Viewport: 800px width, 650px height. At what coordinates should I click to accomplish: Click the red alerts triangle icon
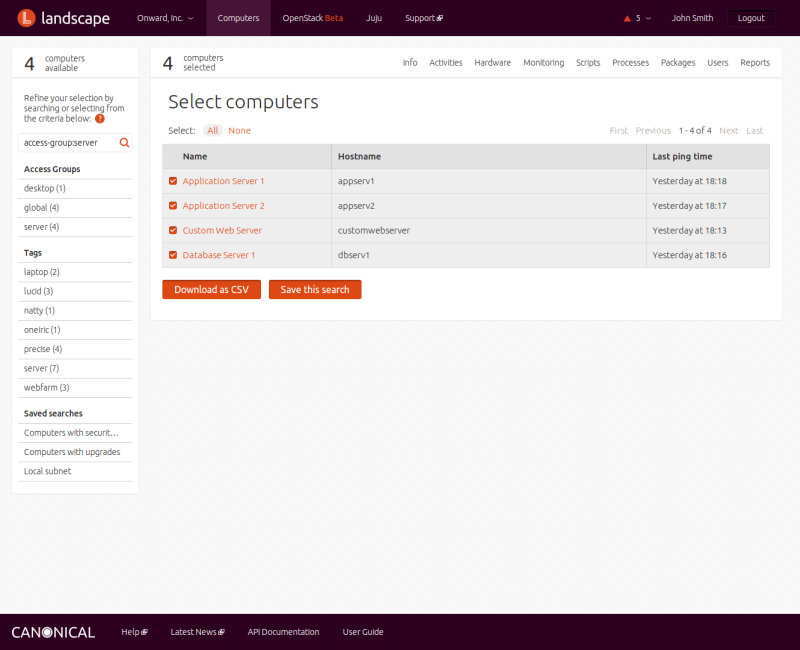627,18
